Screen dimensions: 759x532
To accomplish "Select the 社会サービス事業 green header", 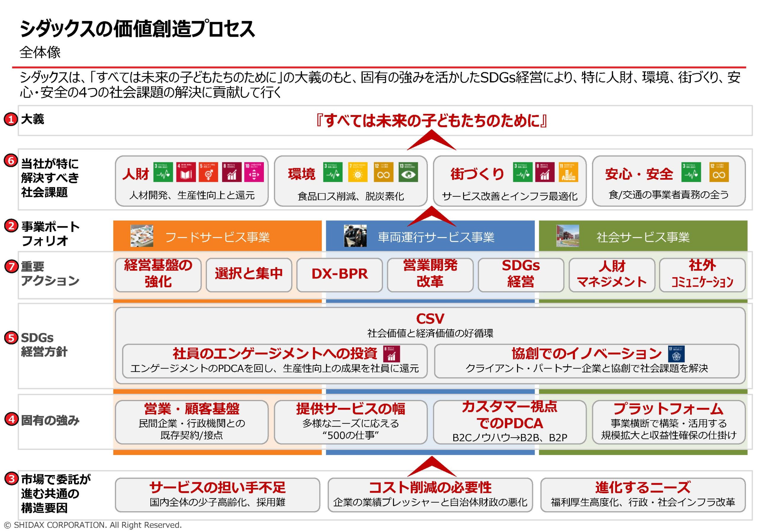I will click(x=643, y=236).
